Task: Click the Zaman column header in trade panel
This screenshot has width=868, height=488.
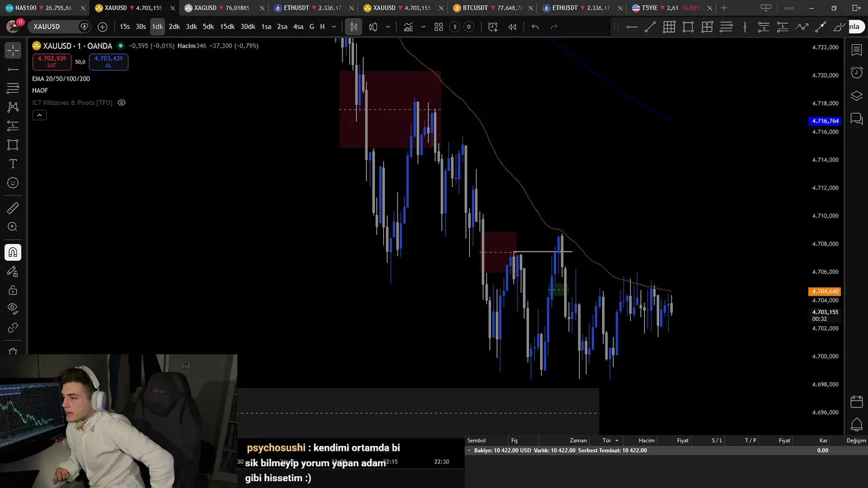Action: (x=578, y=441)
